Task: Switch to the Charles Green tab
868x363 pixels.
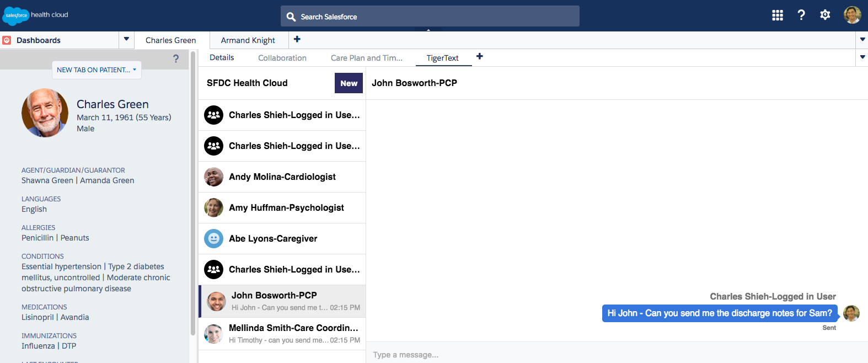Action: point(171,40)
